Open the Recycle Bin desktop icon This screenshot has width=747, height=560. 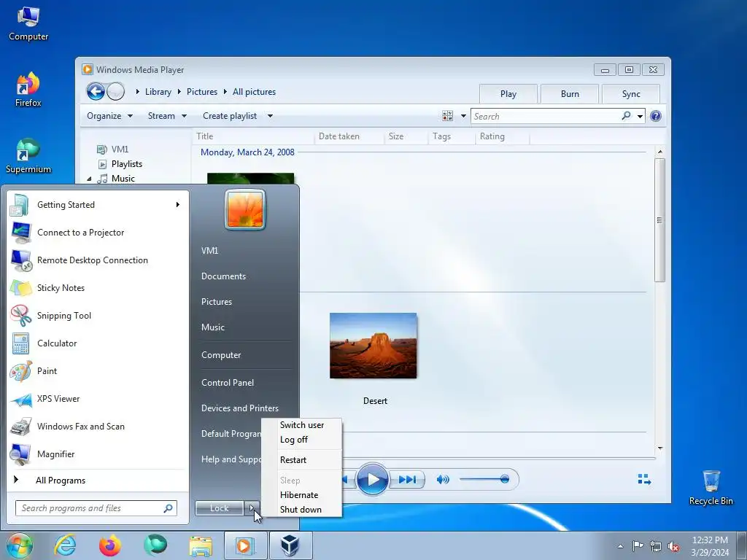pos(711,487)
